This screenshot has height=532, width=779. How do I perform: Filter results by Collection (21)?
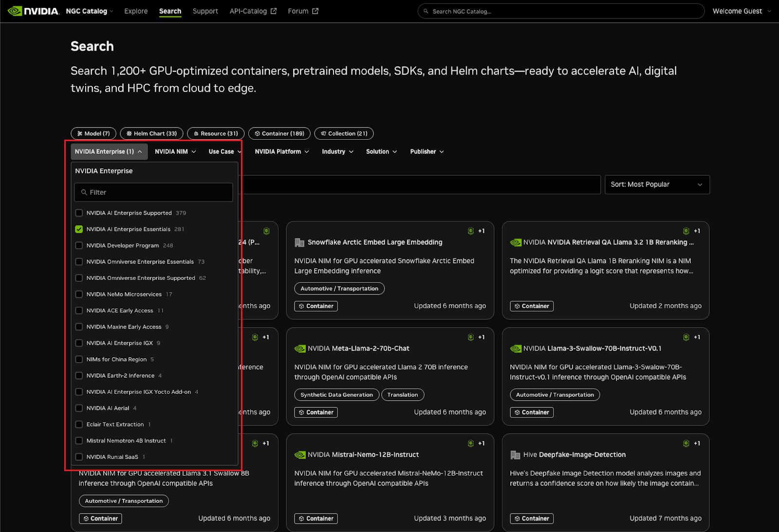click(x=344, y=133)
